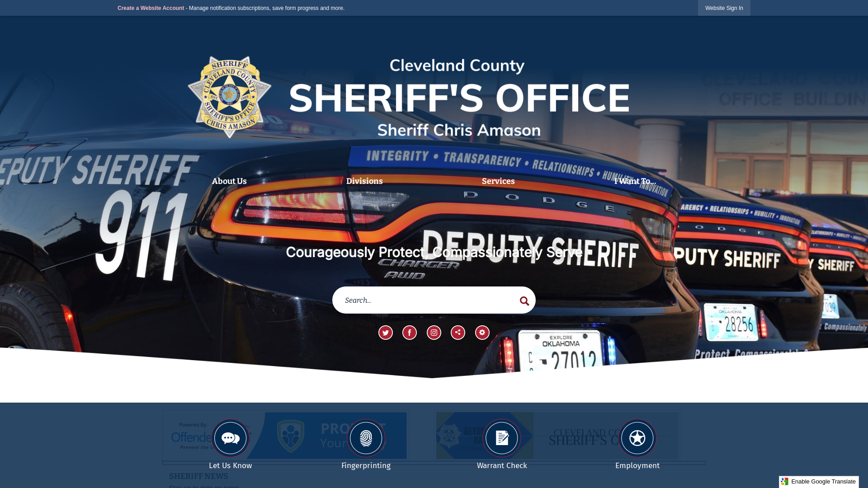Click the Instagram icon in social bar

(434, 333)
